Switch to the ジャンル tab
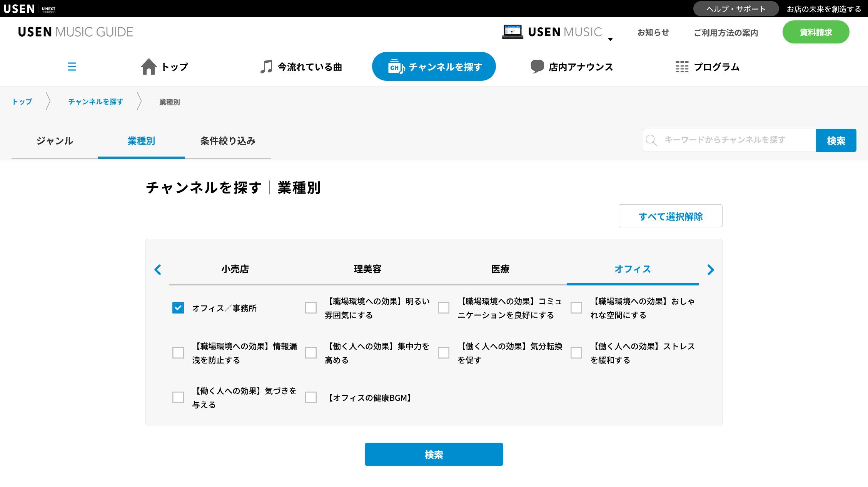 (55, 141)
